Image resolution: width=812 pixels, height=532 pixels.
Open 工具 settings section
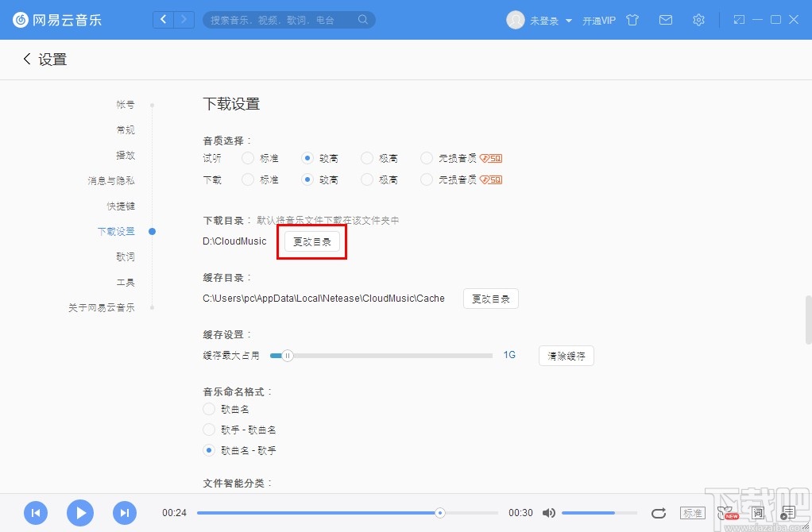(x=126, y=282)
